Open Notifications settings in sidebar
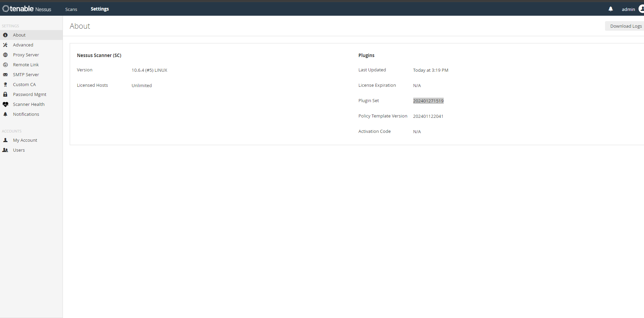This screenshot has width=644, height=318. [x=31, y=114]
